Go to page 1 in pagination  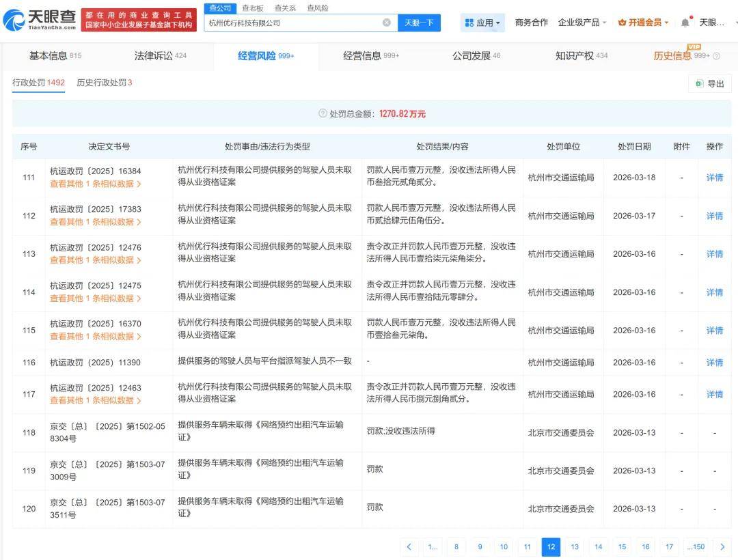pyautogui.click(x=433, y=546)
